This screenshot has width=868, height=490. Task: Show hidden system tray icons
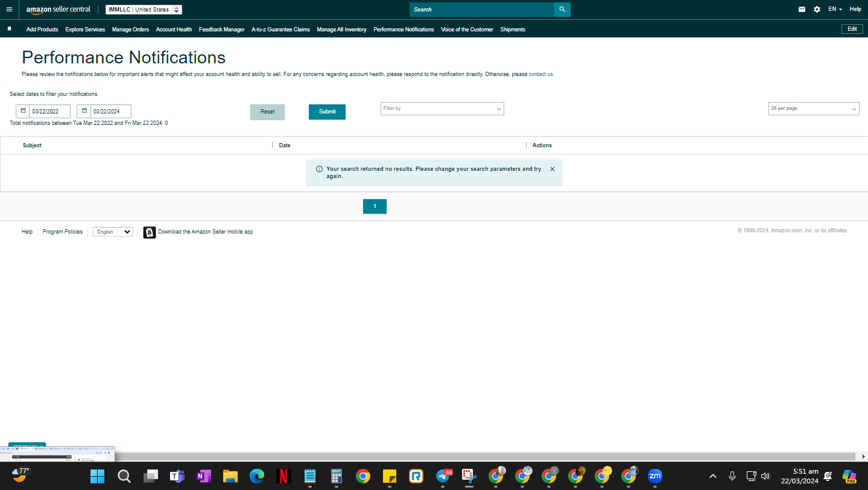(x=712, y=476)
